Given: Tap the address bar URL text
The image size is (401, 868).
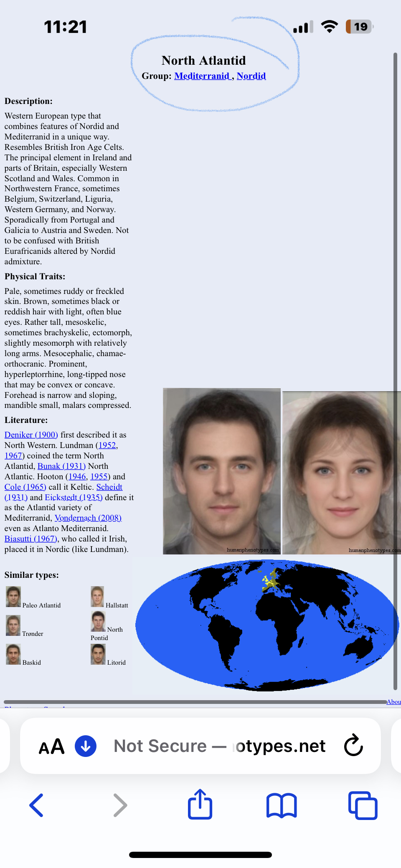Looking at the screenshot, I should click(219, 746).
